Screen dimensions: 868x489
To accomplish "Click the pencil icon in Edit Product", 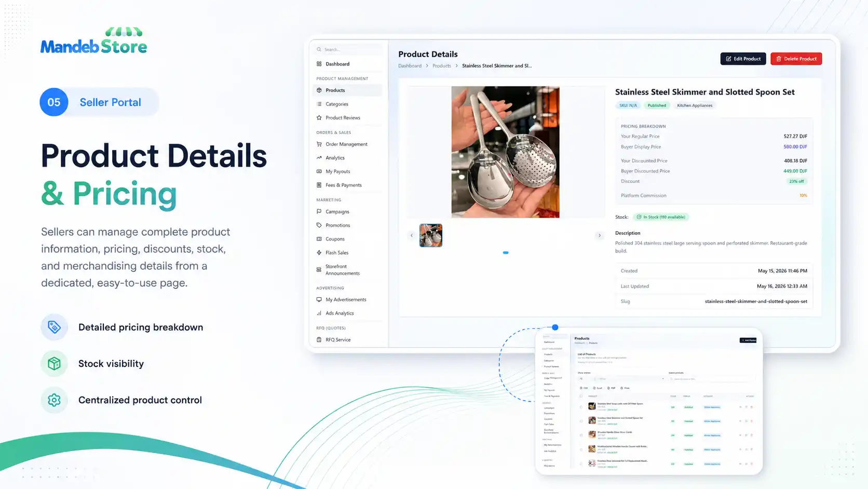I will pos(728,59).
